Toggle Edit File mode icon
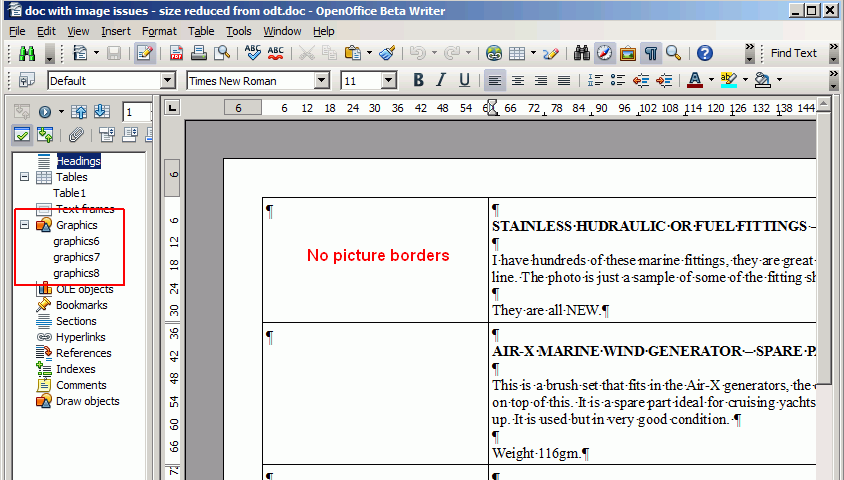This screenshot has height=480, width=844. (x=144, y=53)
